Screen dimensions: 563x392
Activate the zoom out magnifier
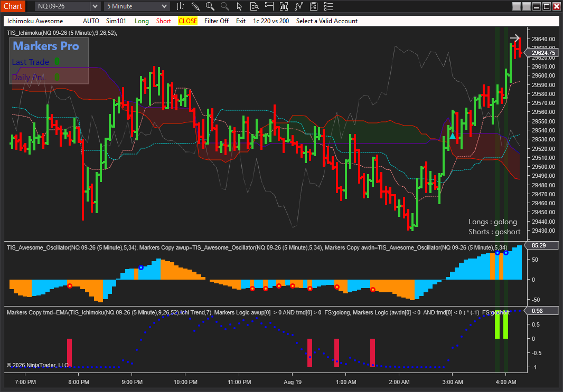225,6
